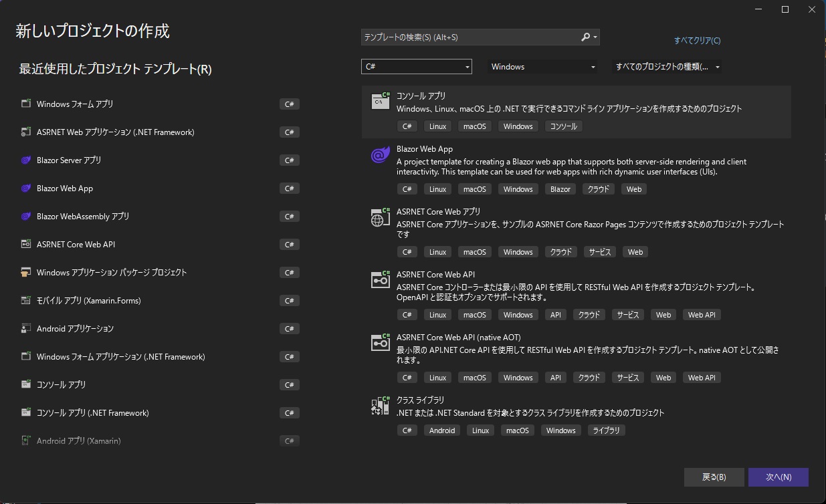
Task: Expand the search options arrow
Action: pos(595,37)
